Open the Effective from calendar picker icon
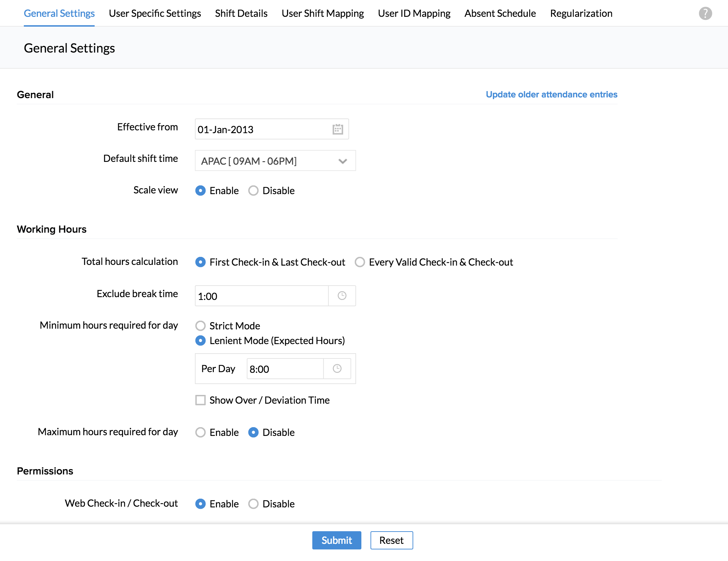The image size is (728, 561). (x=338, y=129)
